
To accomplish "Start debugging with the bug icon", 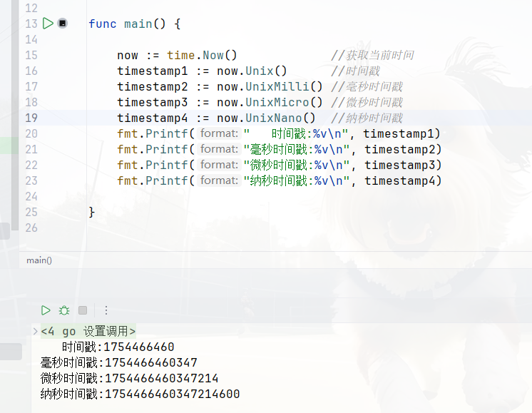I will point(64,310).
